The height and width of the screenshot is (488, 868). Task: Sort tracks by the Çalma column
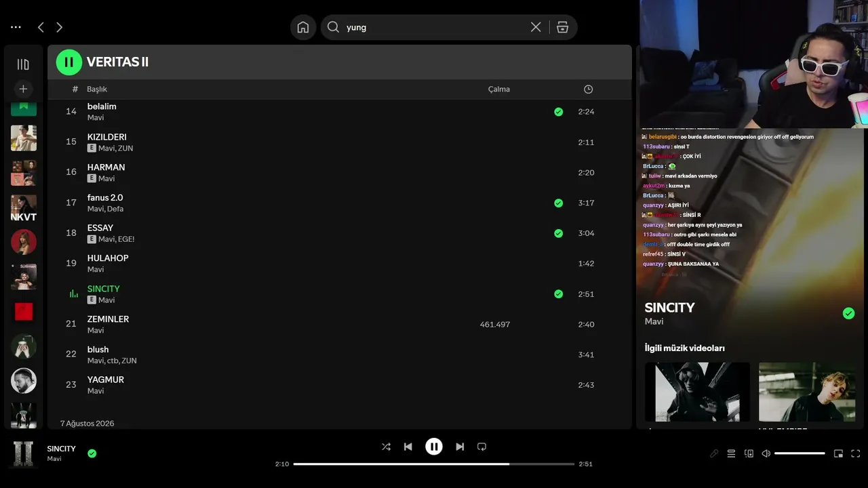tap(499, 89)
